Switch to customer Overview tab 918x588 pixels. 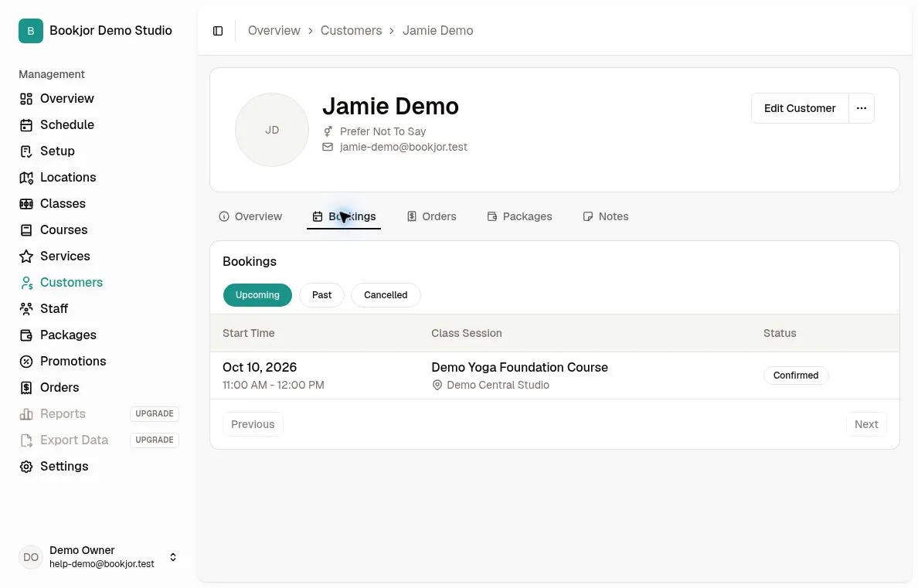(250, 216)
